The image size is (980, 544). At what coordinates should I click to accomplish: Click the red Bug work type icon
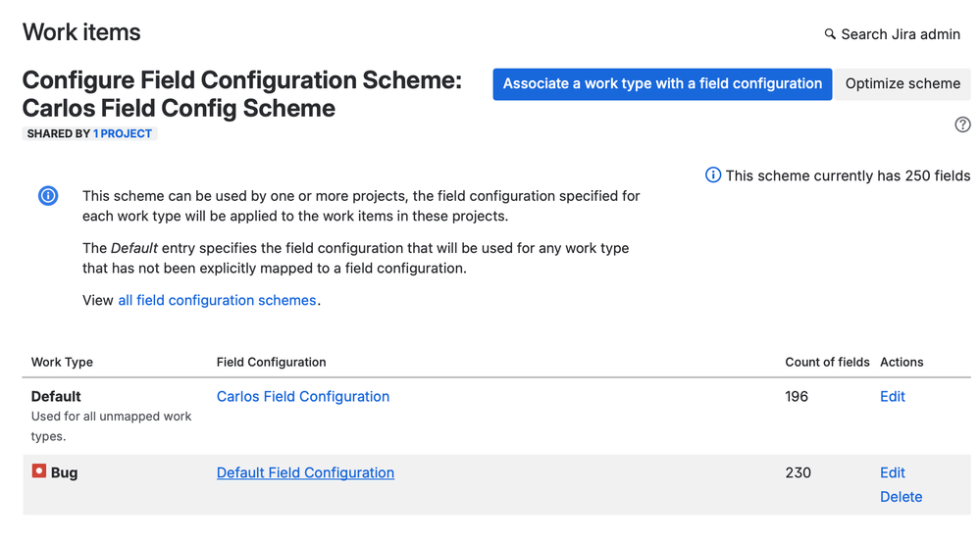(39, 471)
